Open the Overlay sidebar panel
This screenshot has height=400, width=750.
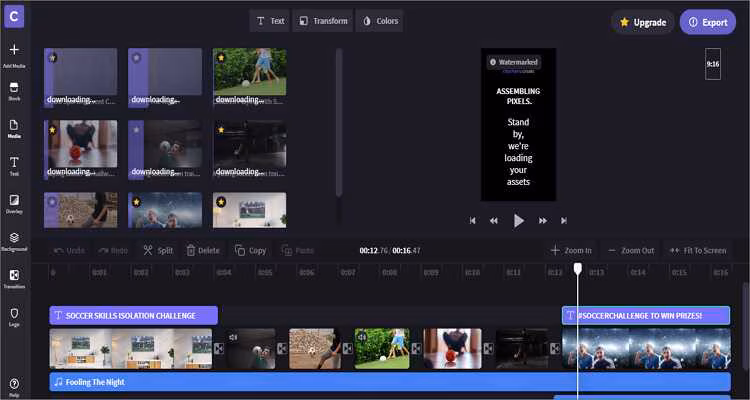point(14,203)
